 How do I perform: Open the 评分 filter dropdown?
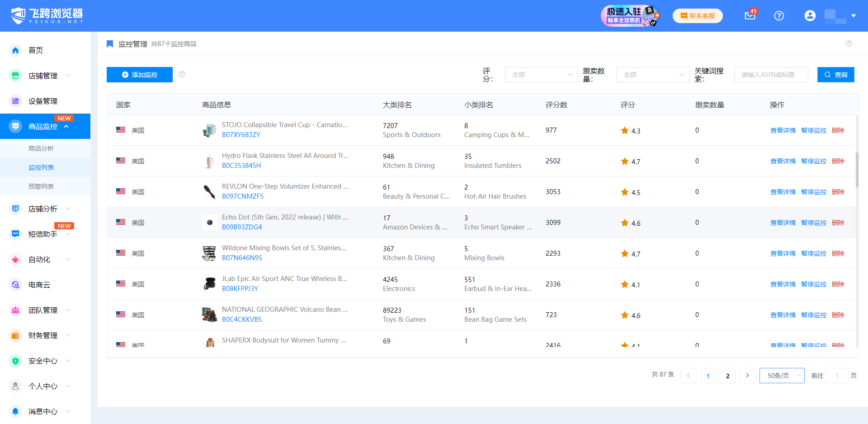coord(541,75)
